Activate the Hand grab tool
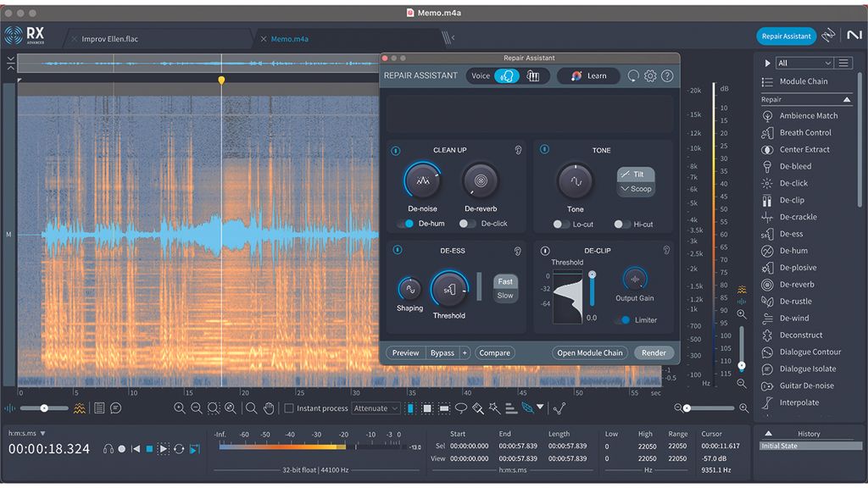Screen dimensions: 868x488 pos(270,408)
